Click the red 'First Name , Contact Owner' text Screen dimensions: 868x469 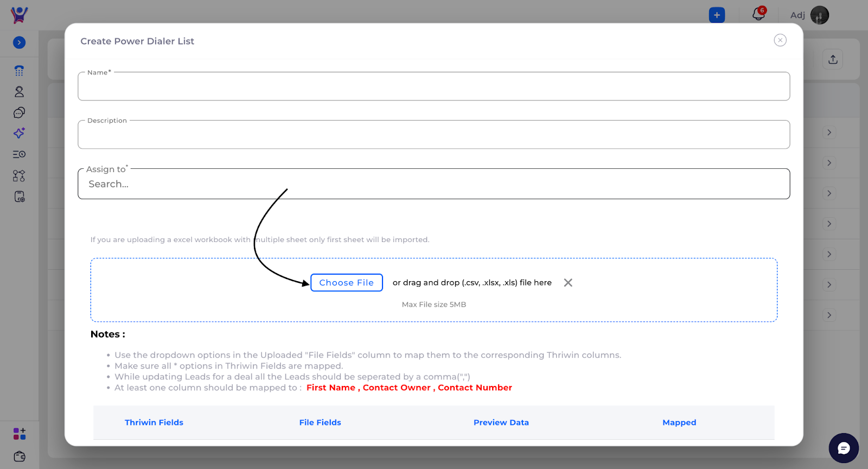(368, 388)
